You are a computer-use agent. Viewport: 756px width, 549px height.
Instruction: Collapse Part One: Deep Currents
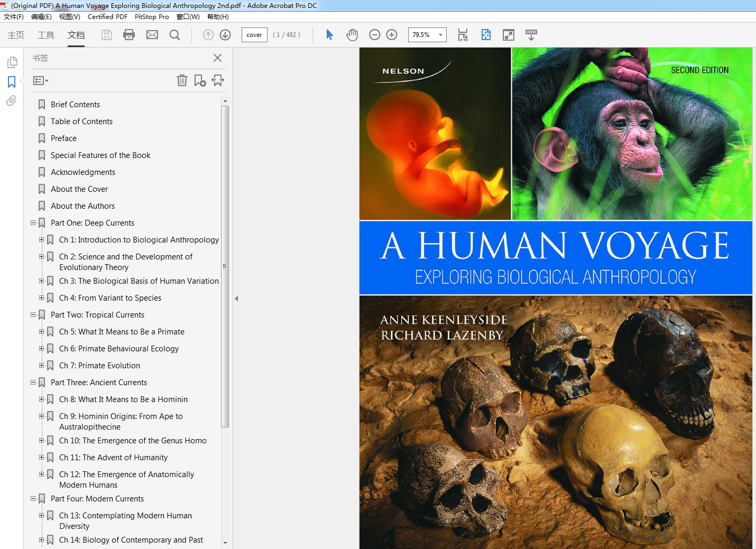pyautogui.click(x=33, y=223)
